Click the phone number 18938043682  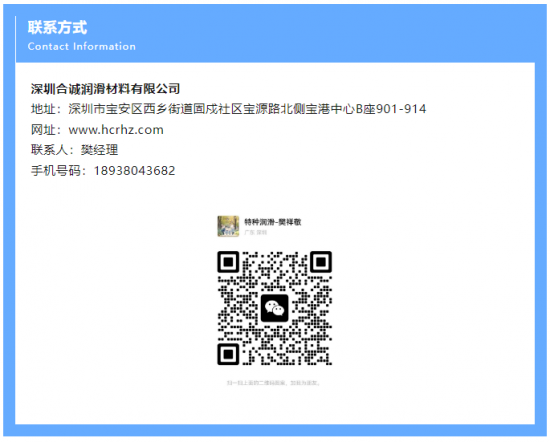coord(134,171)
